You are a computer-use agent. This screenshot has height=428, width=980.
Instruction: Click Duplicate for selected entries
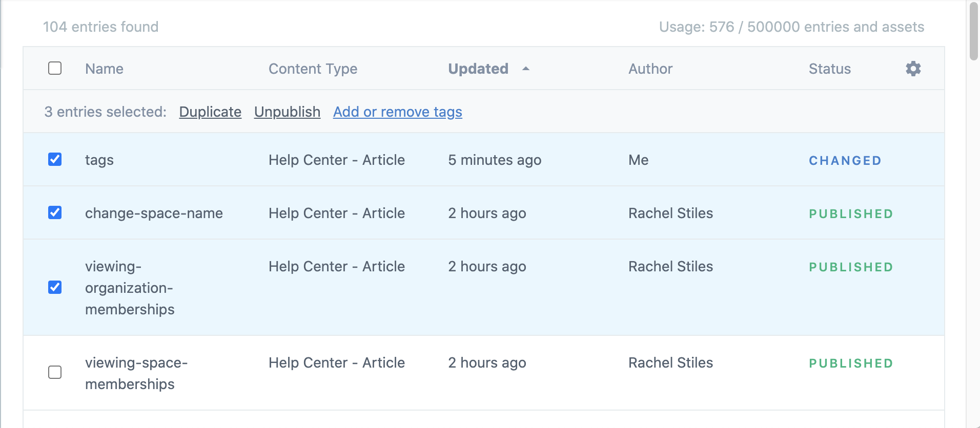pyautogui.click(x=210, y=112)
